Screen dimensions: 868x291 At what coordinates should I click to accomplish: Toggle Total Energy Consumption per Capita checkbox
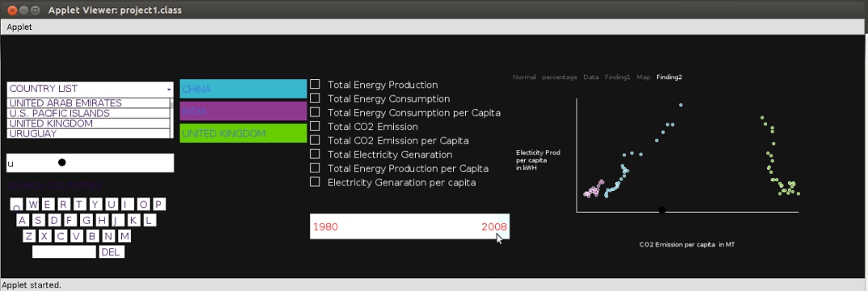pyautogui.click(x=315, y=112)
